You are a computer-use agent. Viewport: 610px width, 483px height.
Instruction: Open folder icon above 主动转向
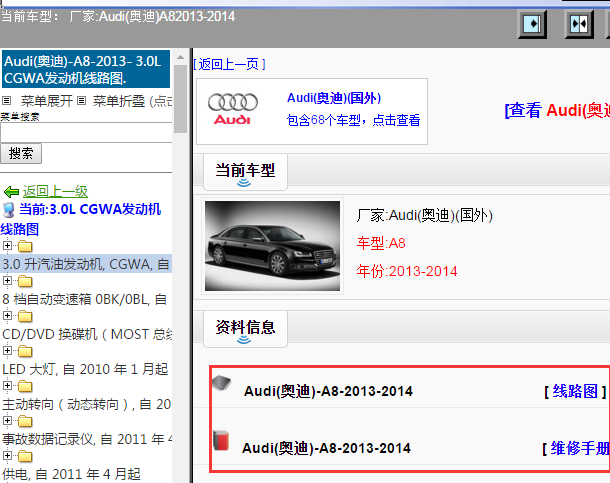click(25, 386)
